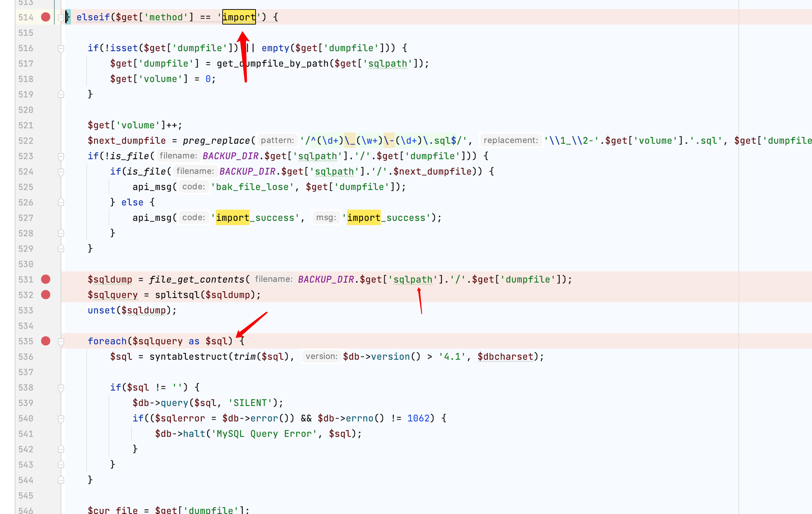Click the number 1062 on line 540
The height and width of the screenshot is (514, 812).
[x=418, y=418]
